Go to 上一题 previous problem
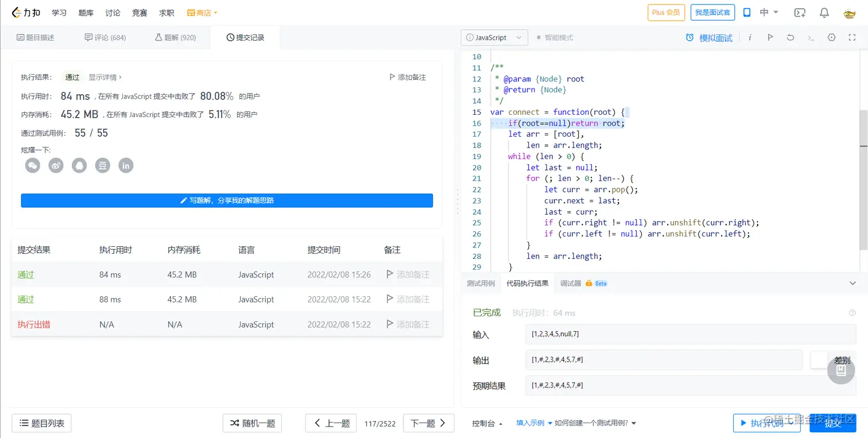This screenshot has height=438, width=868. (331, 423)
